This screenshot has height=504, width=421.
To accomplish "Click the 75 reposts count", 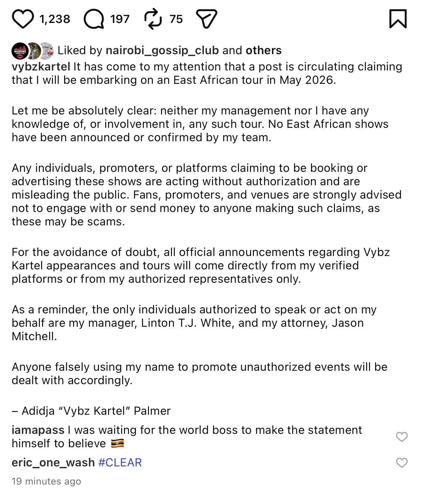I will 176,19.
